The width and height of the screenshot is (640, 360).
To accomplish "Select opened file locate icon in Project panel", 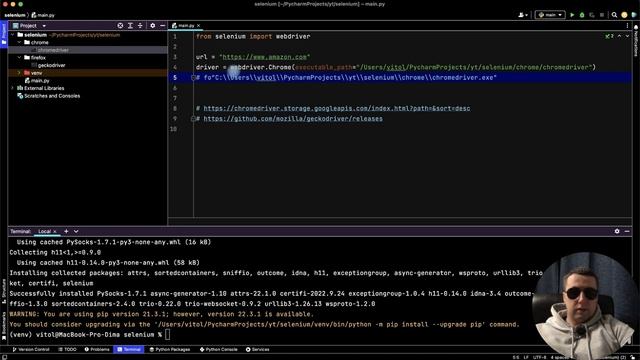I will [120, 25].
